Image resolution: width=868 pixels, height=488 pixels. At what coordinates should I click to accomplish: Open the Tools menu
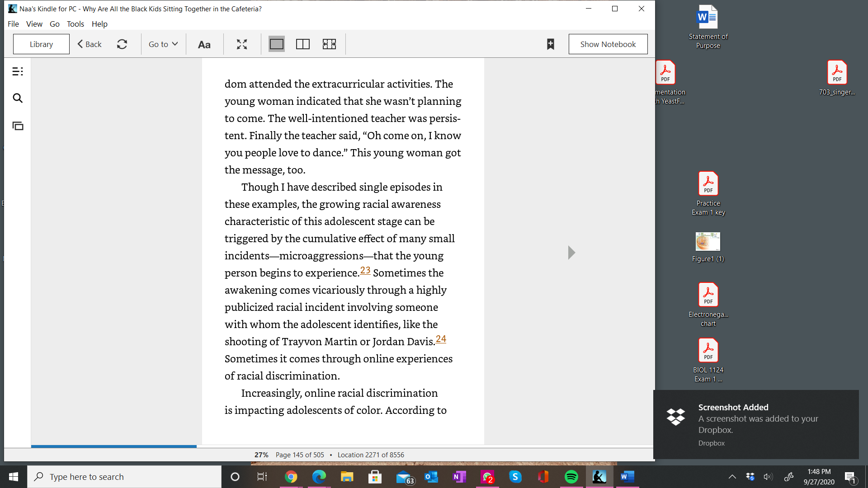click(x=75, y=24)
